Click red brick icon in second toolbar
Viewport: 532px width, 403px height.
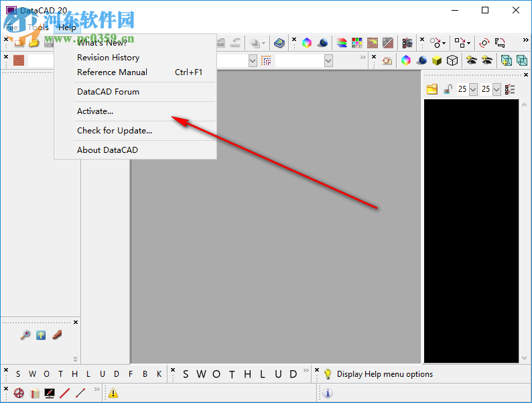pos(19,61)
